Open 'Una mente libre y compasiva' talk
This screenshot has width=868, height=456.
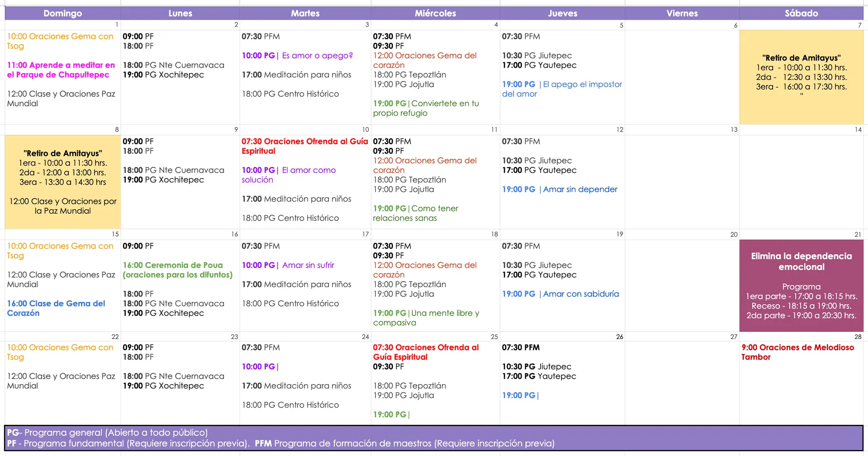pyautogui.click(x=425, y=318)
